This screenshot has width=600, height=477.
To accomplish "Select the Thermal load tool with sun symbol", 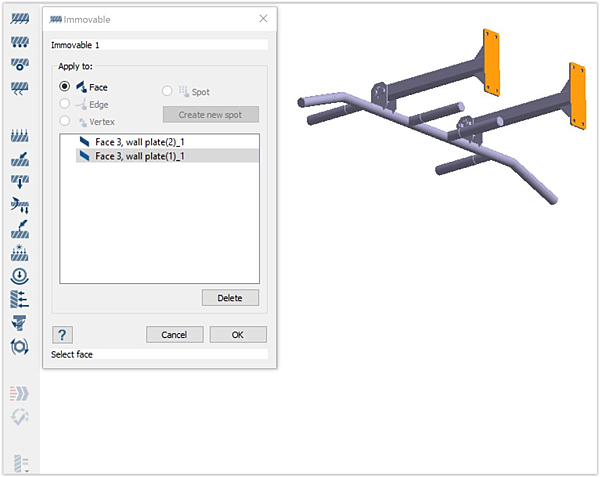I will pyautogui.click(x=20, y=252).
